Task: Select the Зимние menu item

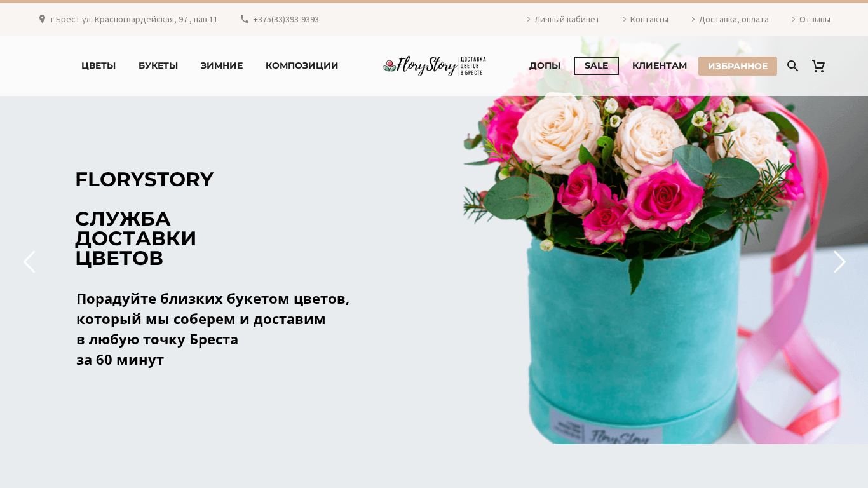Action: [222, 65]
